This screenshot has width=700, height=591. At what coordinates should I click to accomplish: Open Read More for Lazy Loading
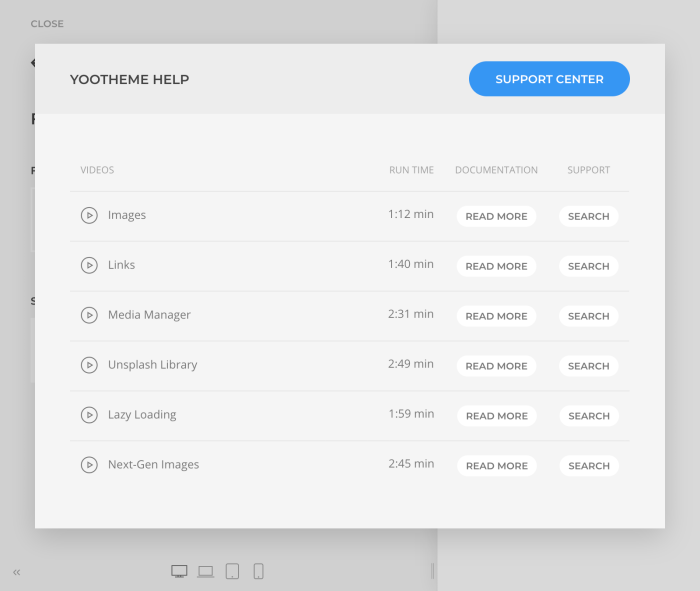pyautogui.click(x=496, y=416)
